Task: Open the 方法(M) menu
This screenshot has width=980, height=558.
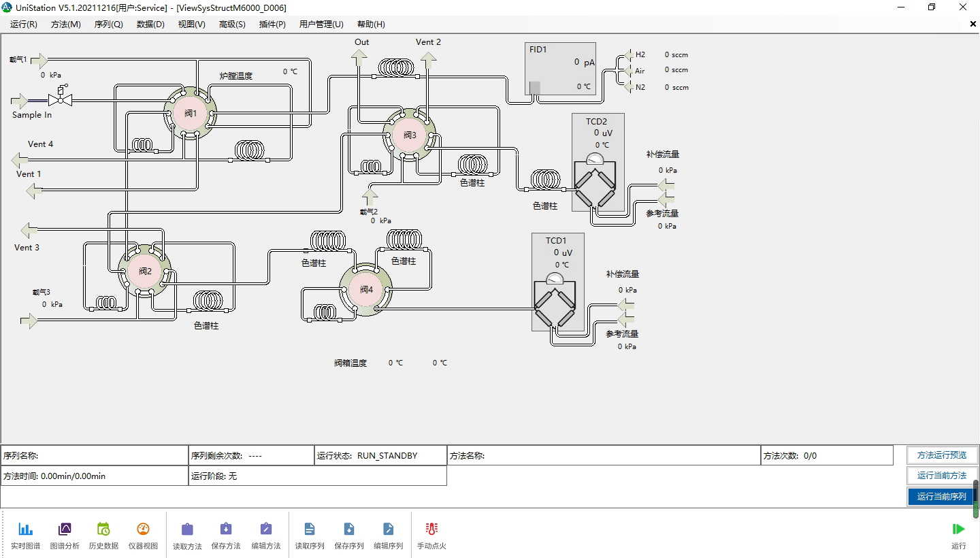Action: [66, 24]
